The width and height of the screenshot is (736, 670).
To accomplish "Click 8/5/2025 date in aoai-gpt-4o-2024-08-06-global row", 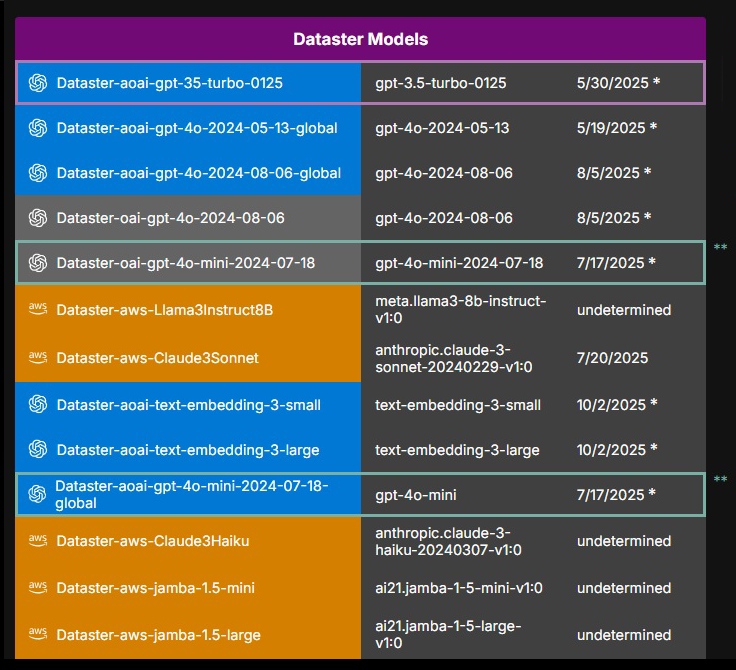I will point(613,173).
